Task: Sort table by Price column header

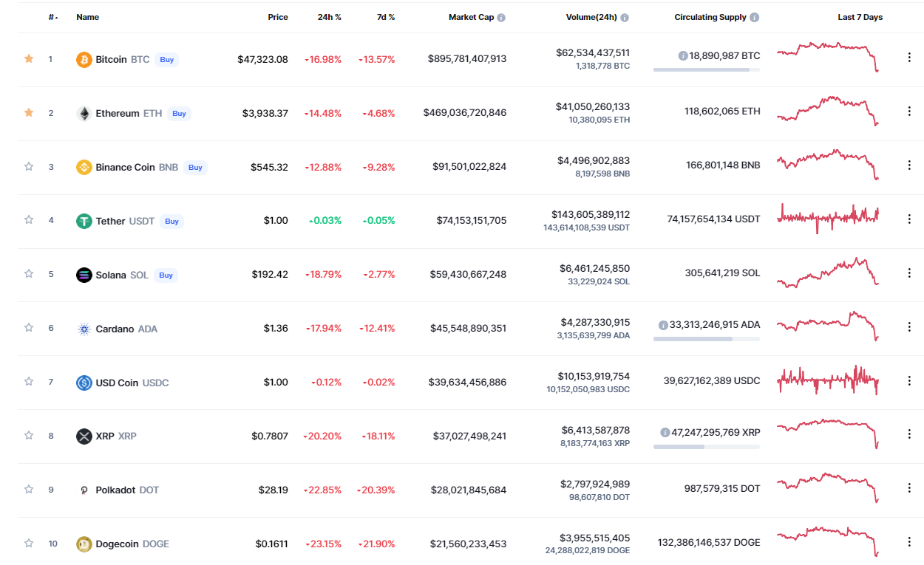Action: pyautogui.click(x=278, y=17)
